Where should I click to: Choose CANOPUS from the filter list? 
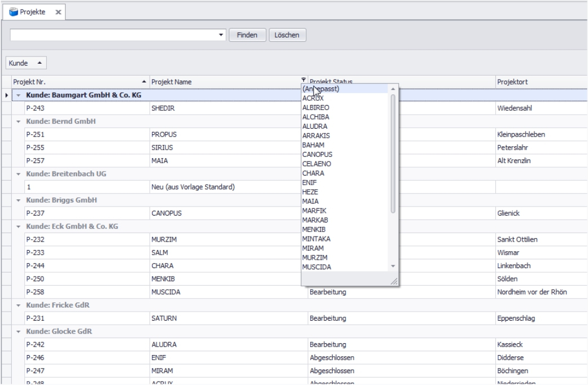(x=317, y=154)
